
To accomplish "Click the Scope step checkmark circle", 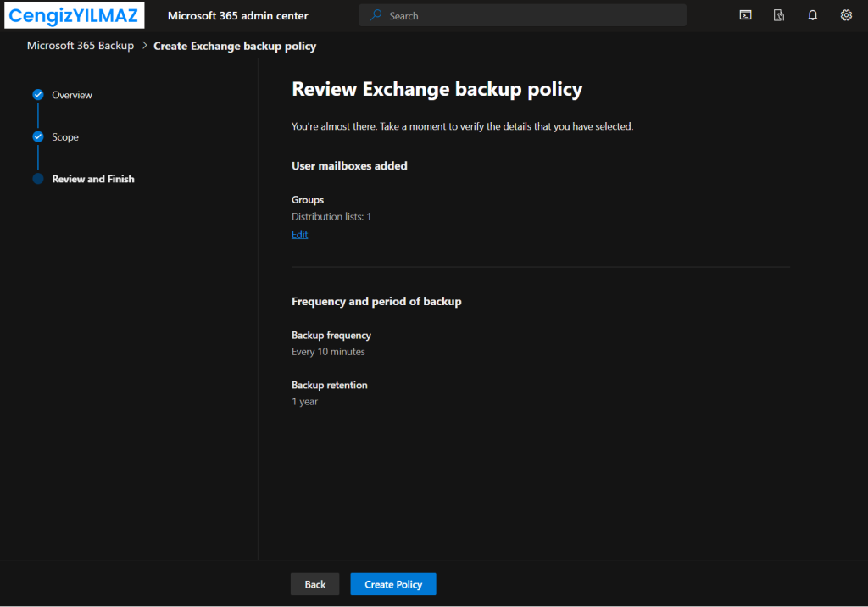I will [38, 136].
